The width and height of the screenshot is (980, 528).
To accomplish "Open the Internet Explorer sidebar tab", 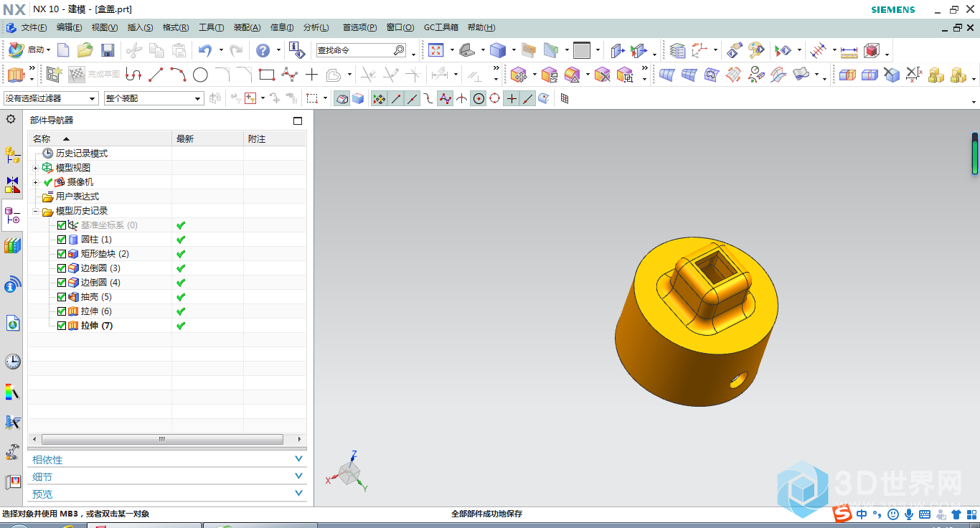I will coord(12,324).
